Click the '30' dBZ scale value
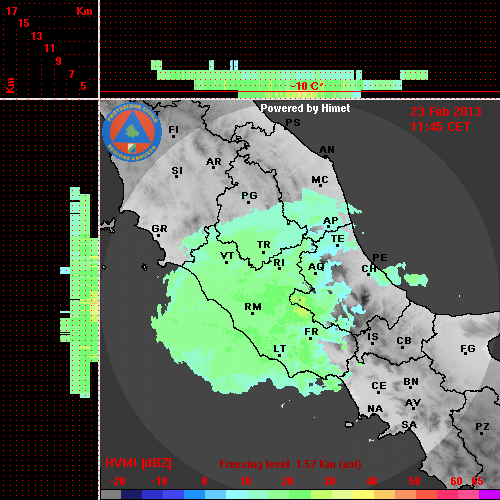 329,481
